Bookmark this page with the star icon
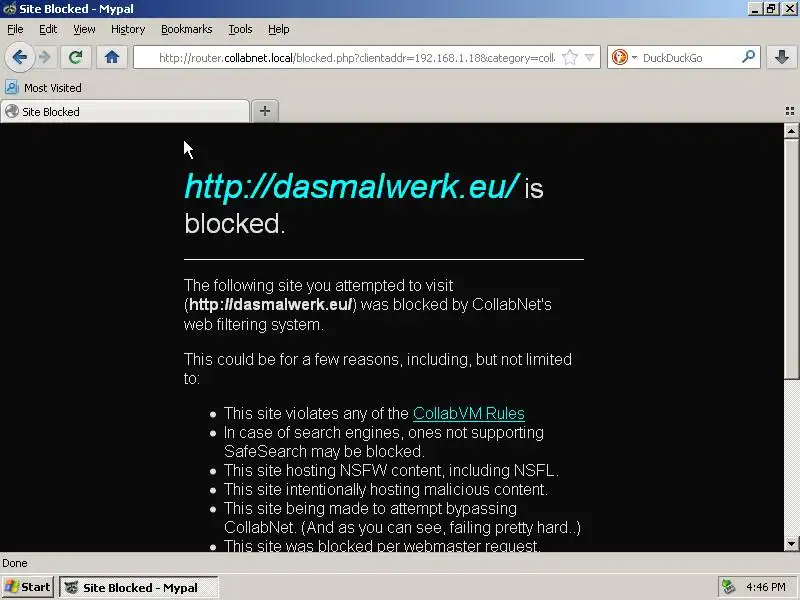Image resolution: width=800 pixels, height=600 pixels. coord(570,58)
